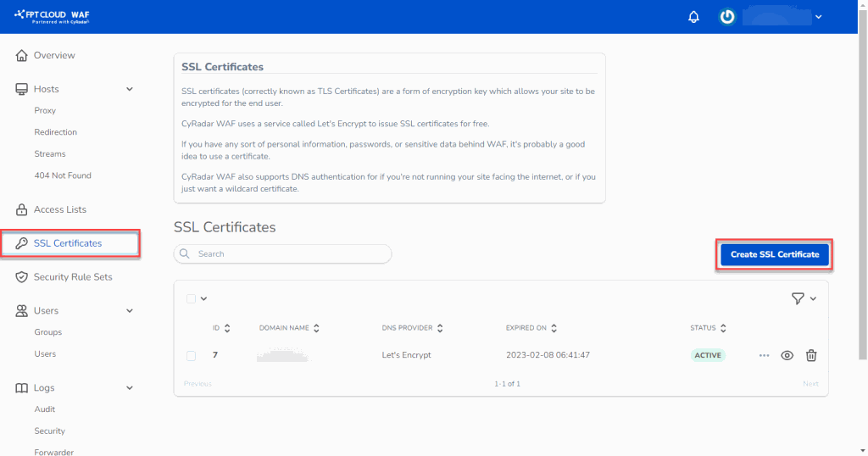
Task: Collapse the Users menu chevron
Action: (x=130, y=311)
